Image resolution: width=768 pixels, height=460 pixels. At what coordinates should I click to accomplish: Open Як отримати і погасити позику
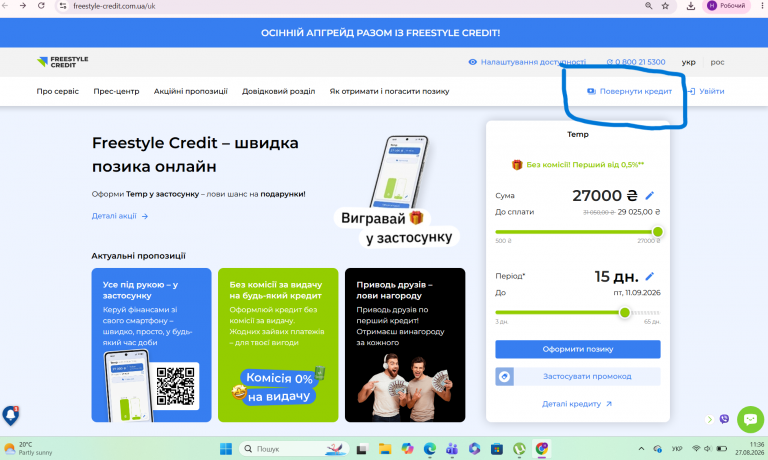pyautogui.click(x=389, y=91)
